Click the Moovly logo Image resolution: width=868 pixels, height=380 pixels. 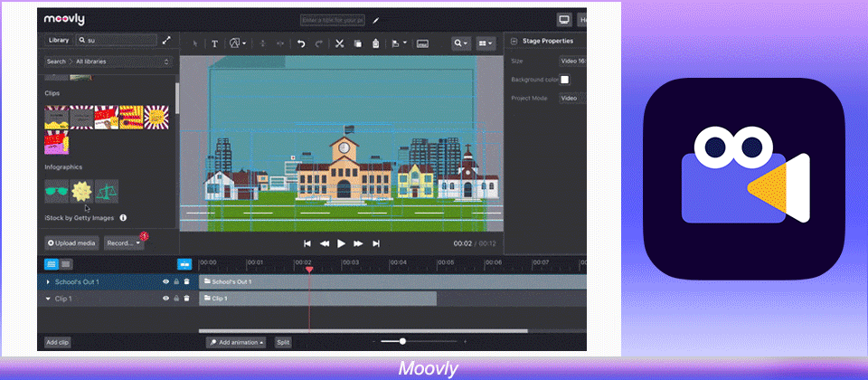(x=64, y=19)
